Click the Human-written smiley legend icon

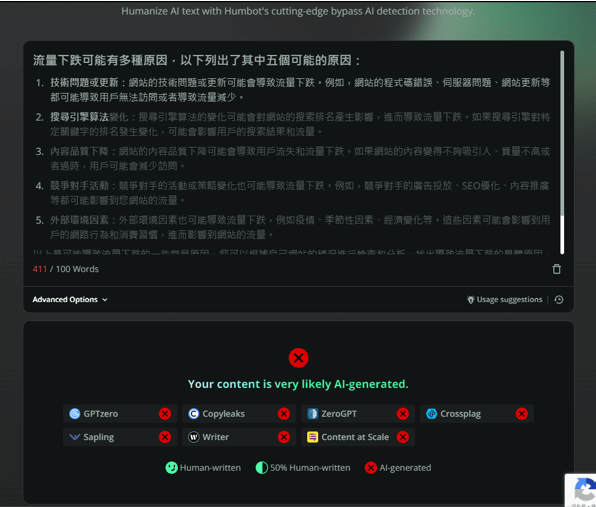(171, 468)
